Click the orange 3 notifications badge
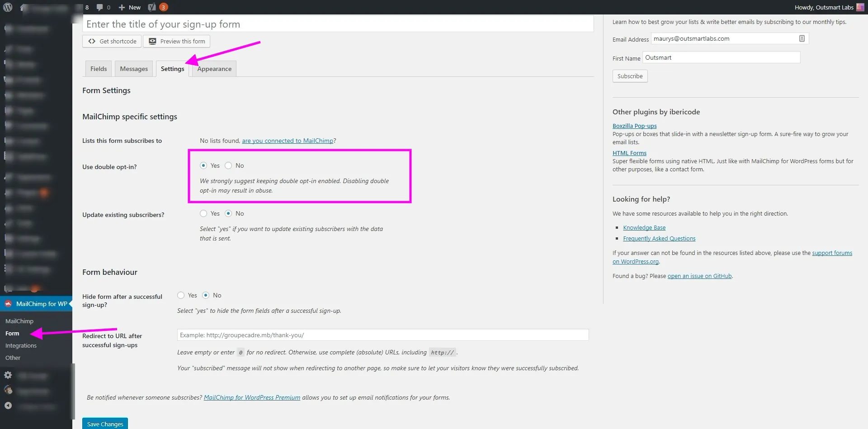The image size is (868, 429). pos(164,7)
